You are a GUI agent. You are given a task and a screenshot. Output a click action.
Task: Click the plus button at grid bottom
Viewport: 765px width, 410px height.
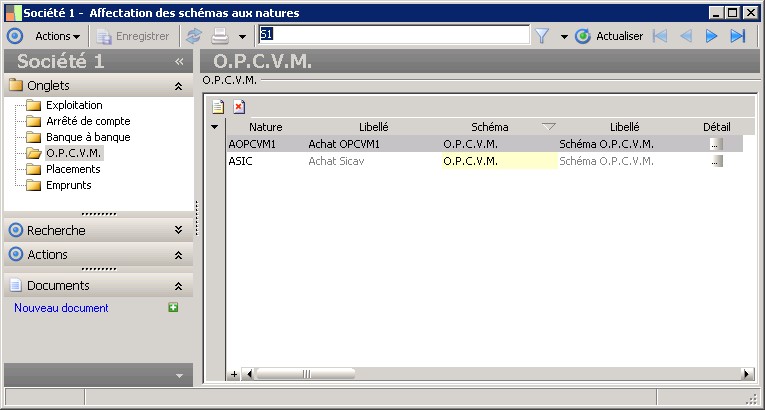(234, 374)
